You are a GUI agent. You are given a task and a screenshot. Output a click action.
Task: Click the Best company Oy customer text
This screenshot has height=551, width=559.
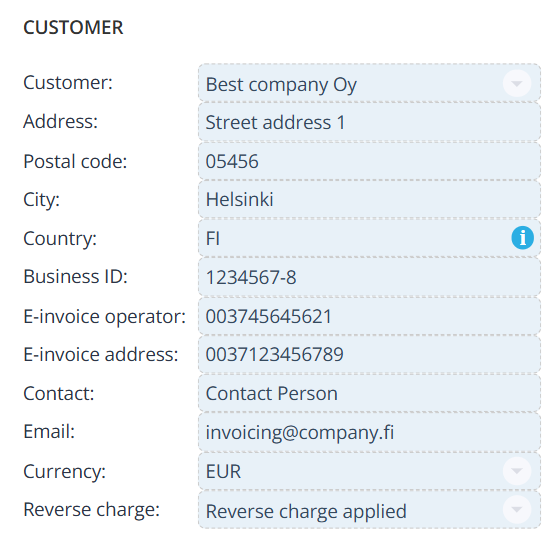pyautogui.click(x=281, y=85)
